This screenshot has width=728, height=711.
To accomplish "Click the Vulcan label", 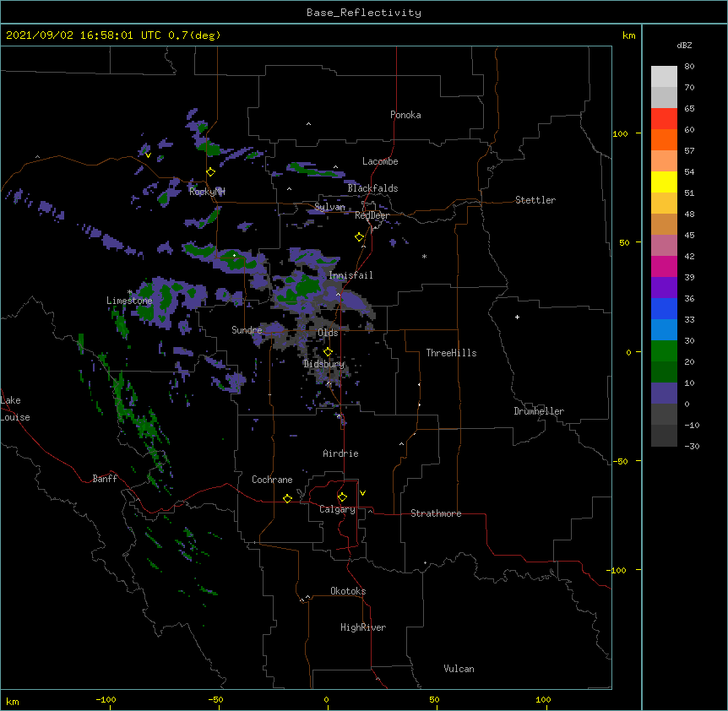I will pyautogui.click(x=459, y=669).
